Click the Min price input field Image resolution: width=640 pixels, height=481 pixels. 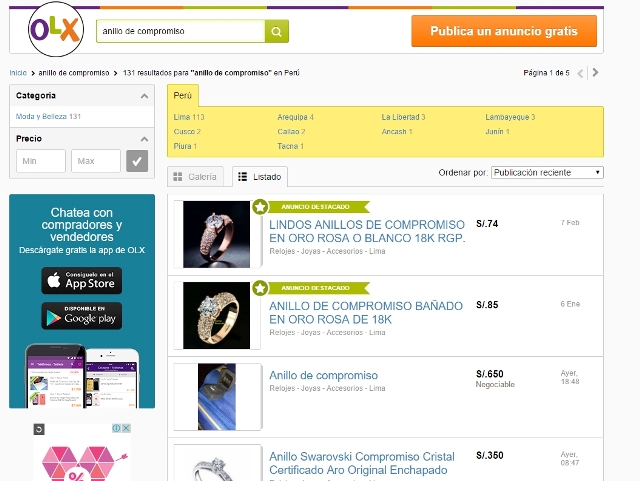click(x=41, y=161)
